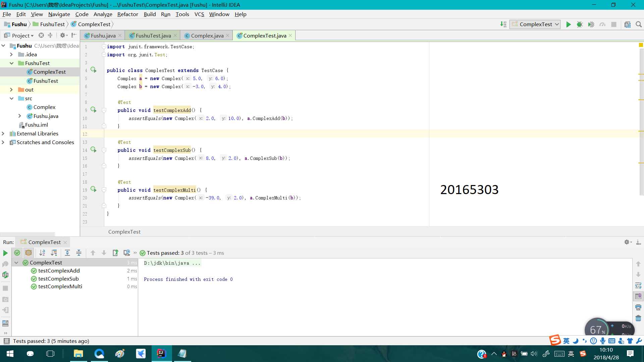
Task: Expand the .idea folder
Action: coord(11,54)
